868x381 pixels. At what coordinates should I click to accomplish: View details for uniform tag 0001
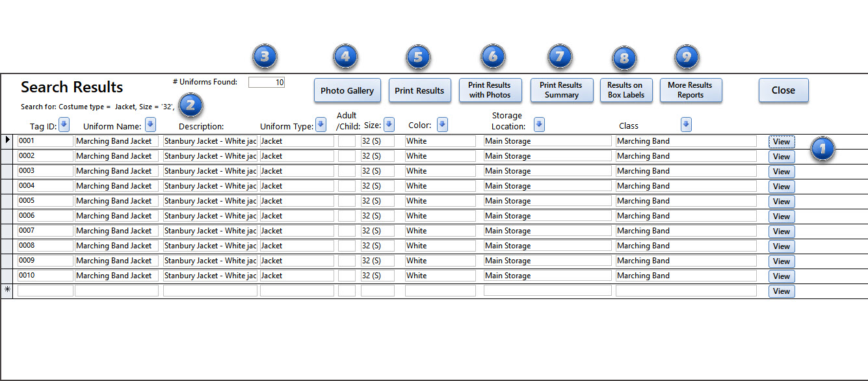point(782,142)
